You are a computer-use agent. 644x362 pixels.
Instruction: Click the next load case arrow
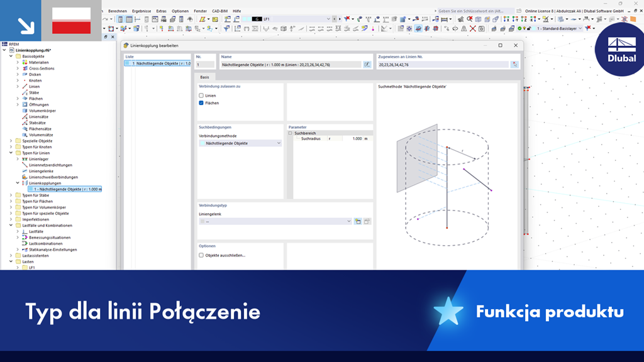[x=339, y=19]
